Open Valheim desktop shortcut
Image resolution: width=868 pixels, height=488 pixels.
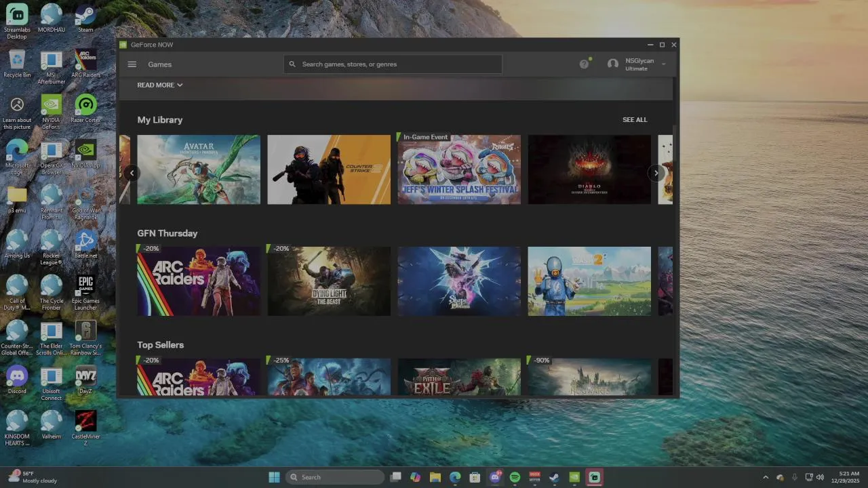52,426
